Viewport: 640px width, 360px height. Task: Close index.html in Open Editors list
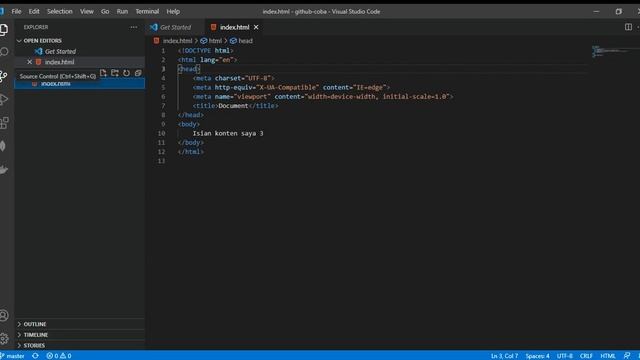(x=29, y=62)
